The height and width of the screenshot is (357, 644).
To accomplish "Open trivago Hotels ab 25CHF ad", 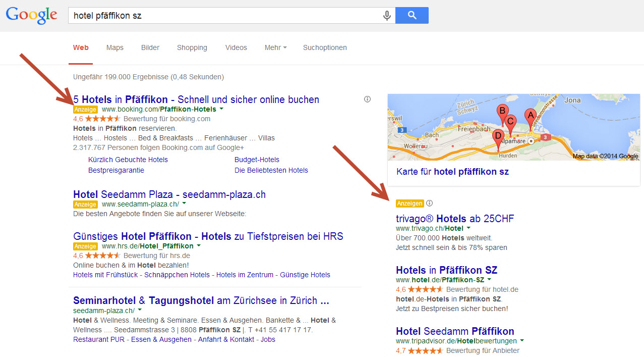I will pyautogui.click(x=455, y=219).
